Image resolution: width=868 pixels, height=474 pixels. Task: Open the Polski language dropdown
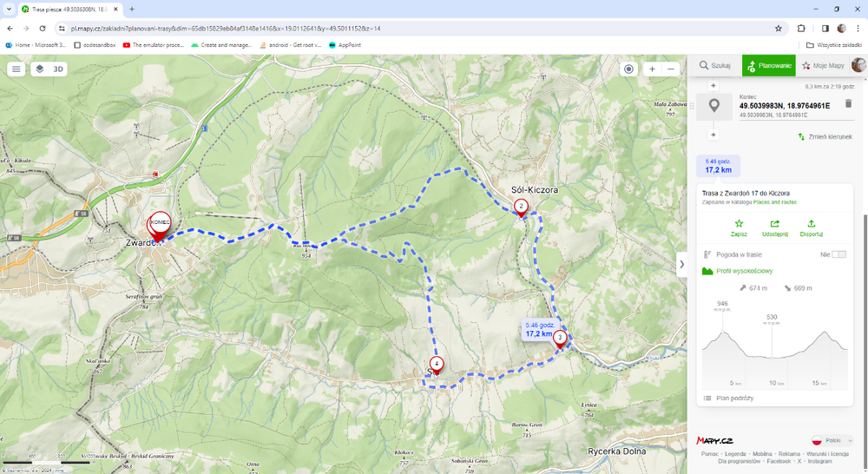click(x=832, y=441)
